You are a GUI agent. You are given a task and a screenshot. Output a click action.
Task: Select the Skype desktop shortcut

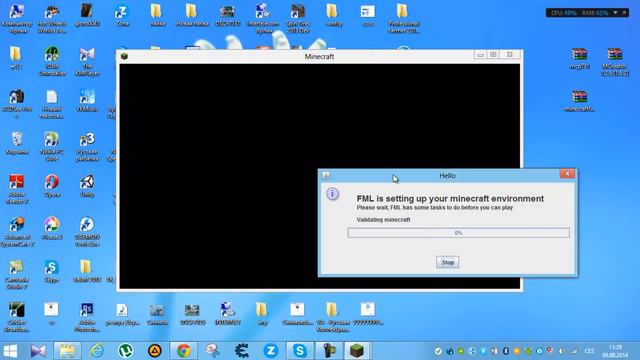(51, 271)
